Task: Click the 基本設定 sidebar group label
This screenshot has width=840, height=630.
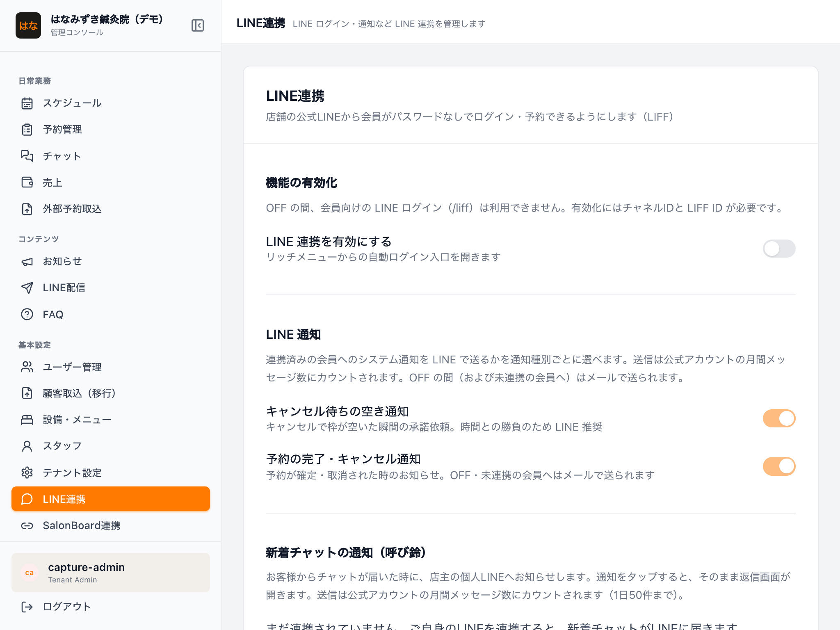Action: [x=35, y=345]
